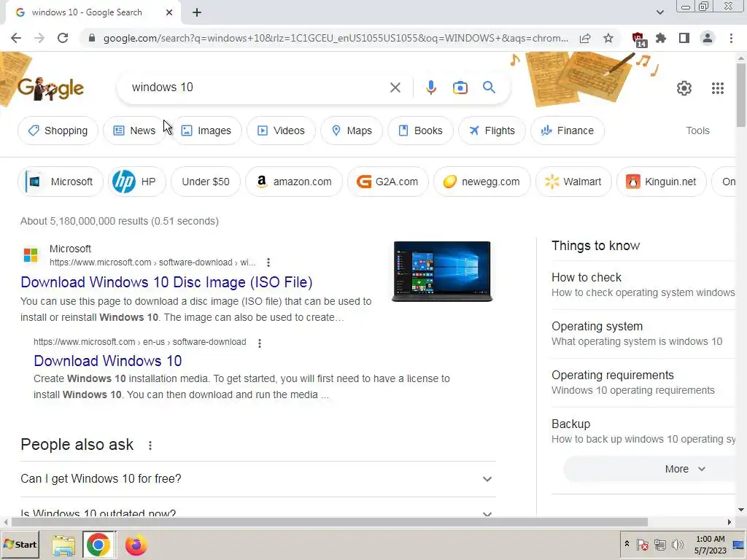This screenshot has width=747, height=560.
Task: Filter by newegg.com chip
Action: click(x=481, y=182)
